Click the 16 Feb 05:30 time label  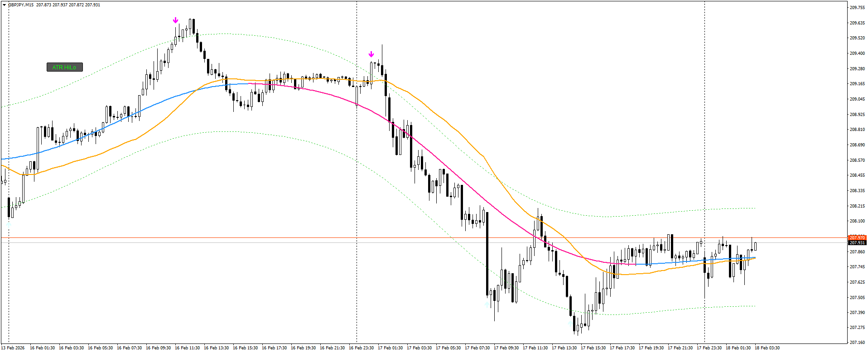click(100, 348)
